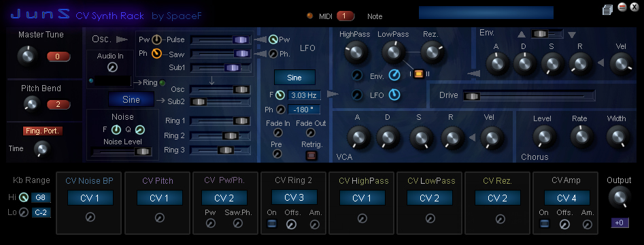644x245 pixels.
Task: Click the Env. polarity slider switch
Action: coord(546,34)
